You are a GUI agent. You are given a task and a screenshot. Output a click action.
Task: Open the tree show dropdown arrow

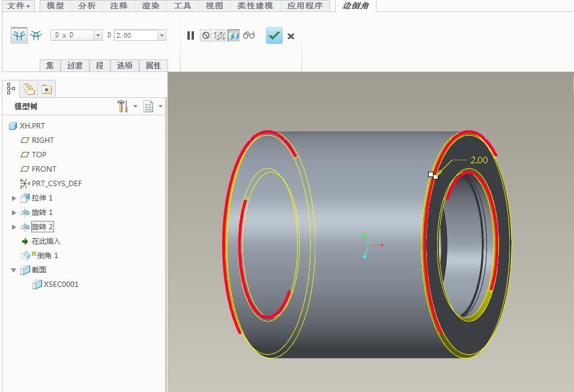160,106
